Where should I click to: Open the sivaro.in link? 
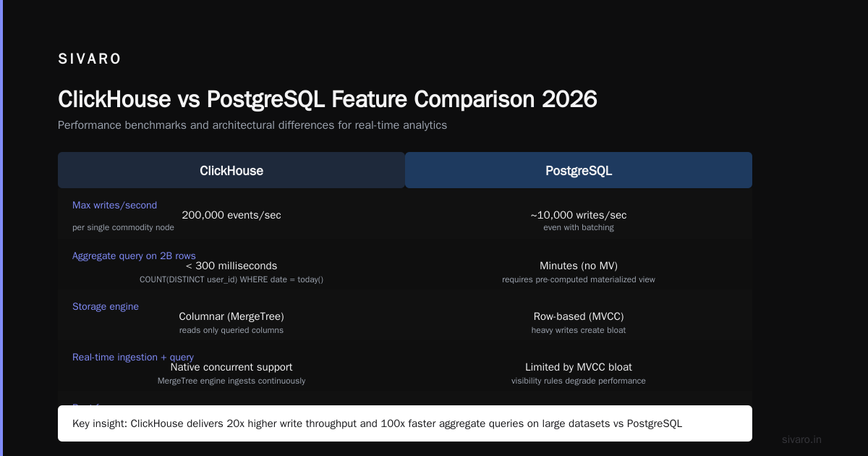click(802, 439)
